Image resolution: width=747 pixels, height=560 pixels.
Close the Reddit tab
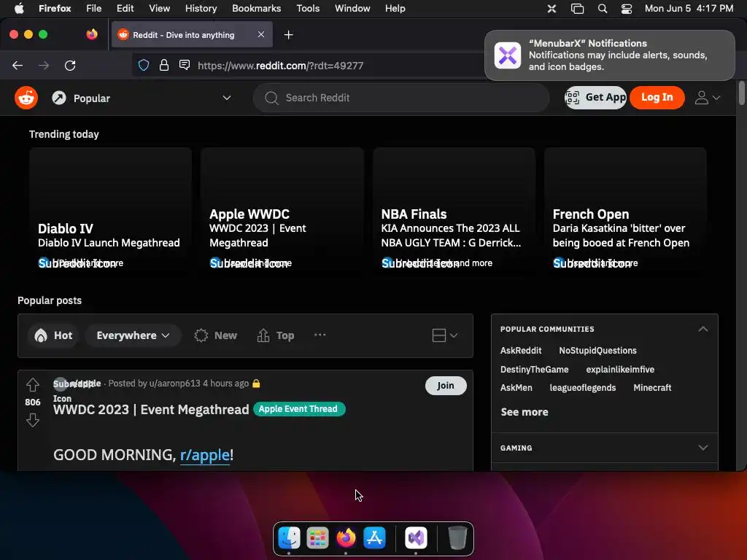(x=261, y=34)
